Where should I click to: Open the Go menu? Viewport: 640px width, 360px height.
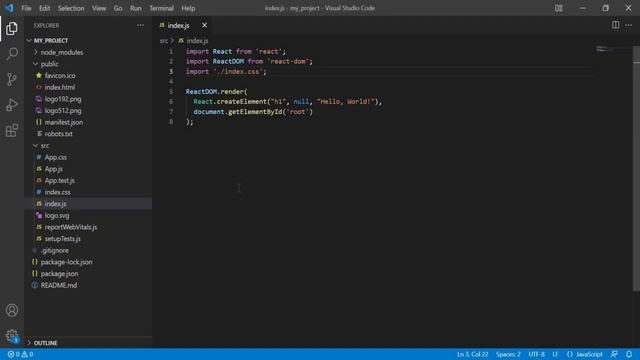(x=118, y=8)
